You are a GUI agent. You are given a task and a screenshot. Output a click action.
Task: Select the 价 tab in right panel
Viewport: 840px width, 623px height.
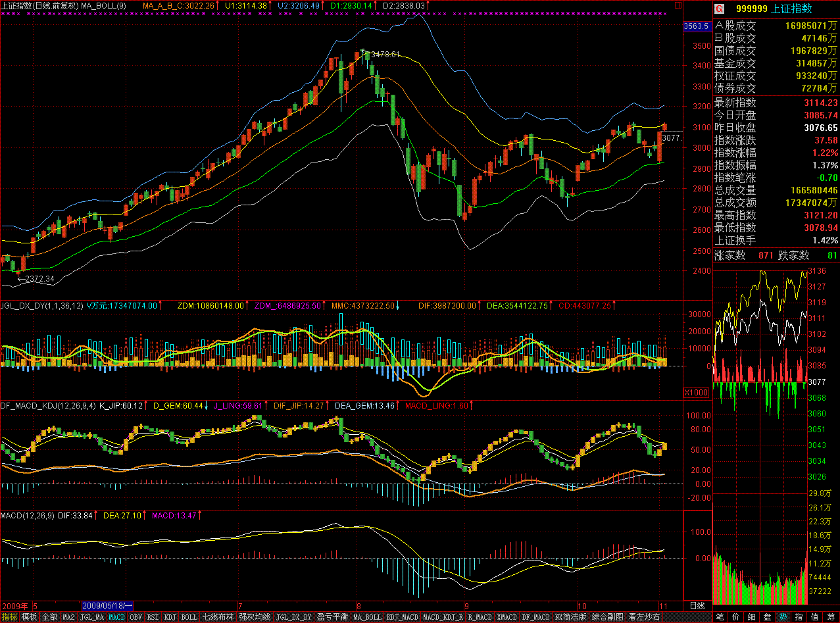click(x=736, y=617)
